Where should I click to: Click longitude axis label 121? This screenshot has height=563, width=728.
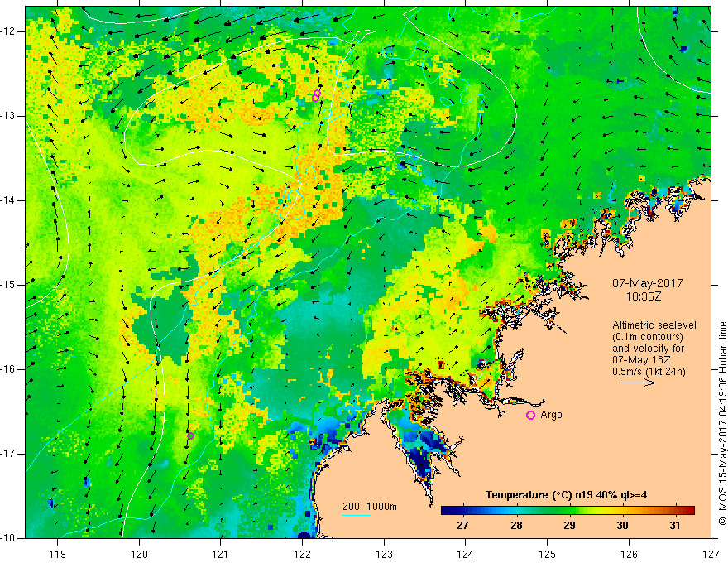[x=221, y=554]
